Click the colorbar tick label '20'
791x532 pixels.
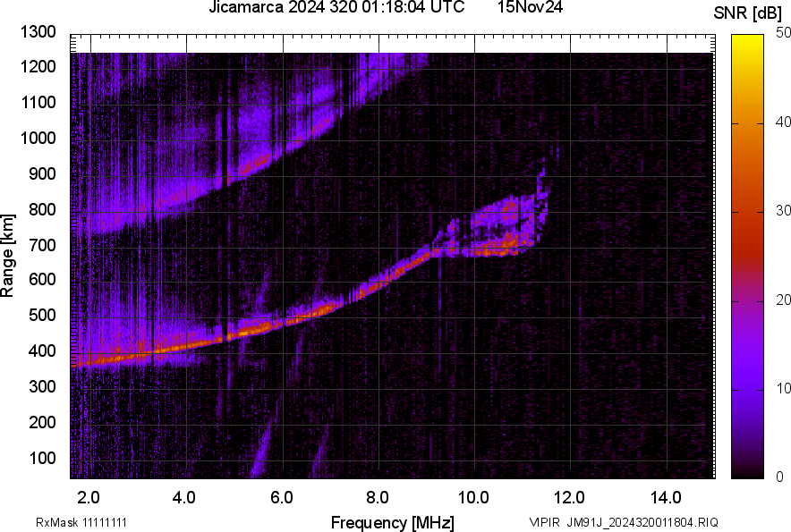(783, 300)
